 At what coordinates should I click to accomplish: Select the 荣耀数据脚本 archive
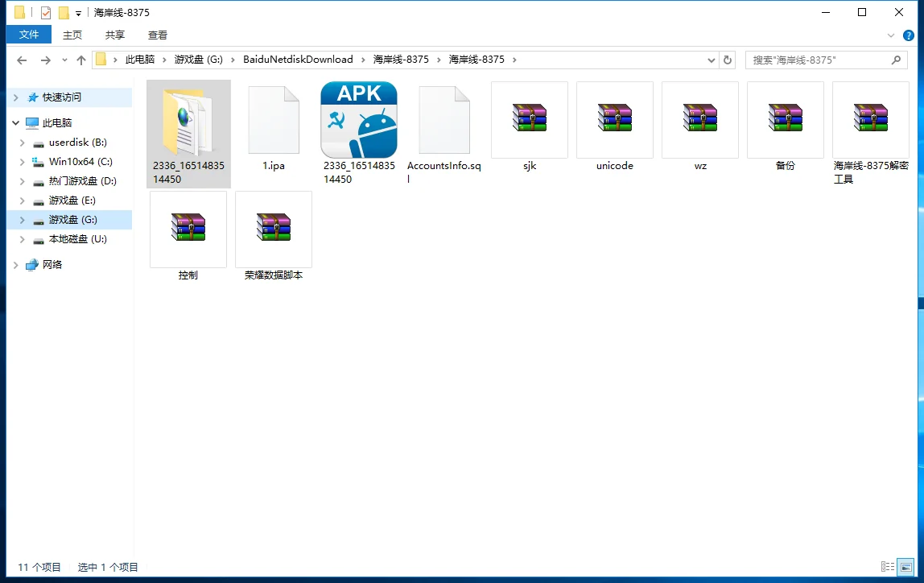point(274,229)
